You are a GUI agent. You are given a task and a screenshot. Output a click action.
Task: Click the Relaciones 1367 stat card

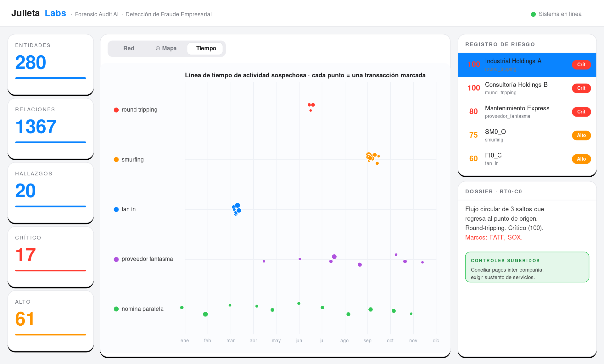click(51, 129)
